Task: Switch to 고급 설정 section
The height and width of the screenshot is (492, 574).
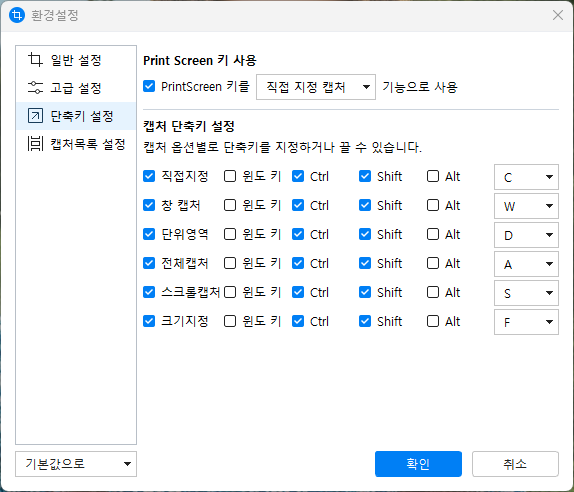Action: coord(76,88)
